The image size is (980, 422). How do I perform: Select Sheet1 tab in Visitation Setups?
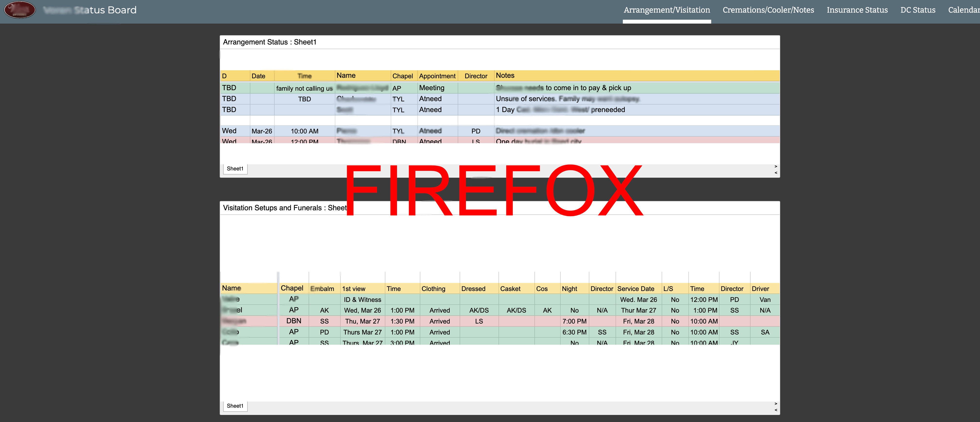point(235,406)
